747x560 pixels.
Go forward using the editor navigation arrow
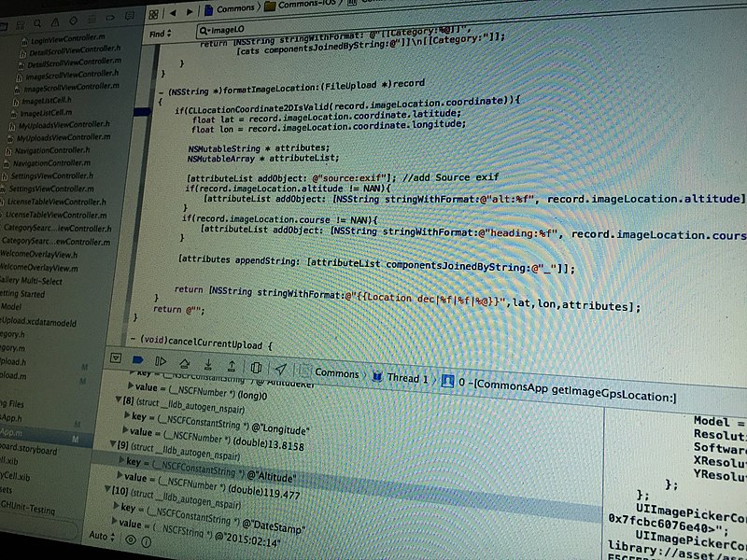click(190, 12)
